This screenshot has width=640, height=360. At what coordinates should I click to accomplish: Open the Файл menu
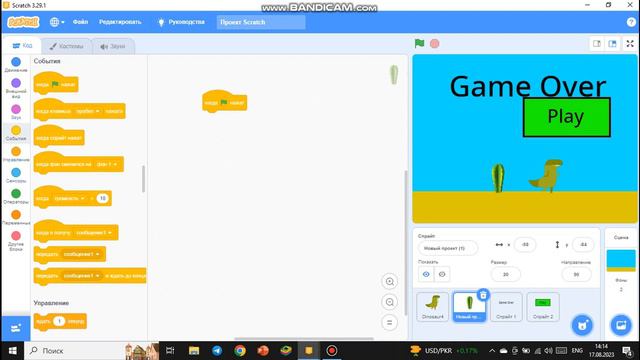coord(80,22)
